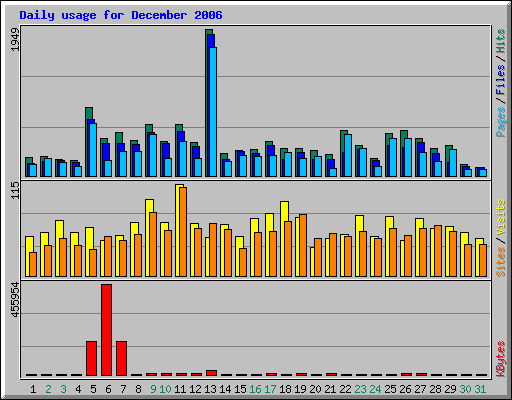This screenshot has width=512, height=400.
Task: Click day label 24 on the x-axis
Action: click(x=375, y=389)
